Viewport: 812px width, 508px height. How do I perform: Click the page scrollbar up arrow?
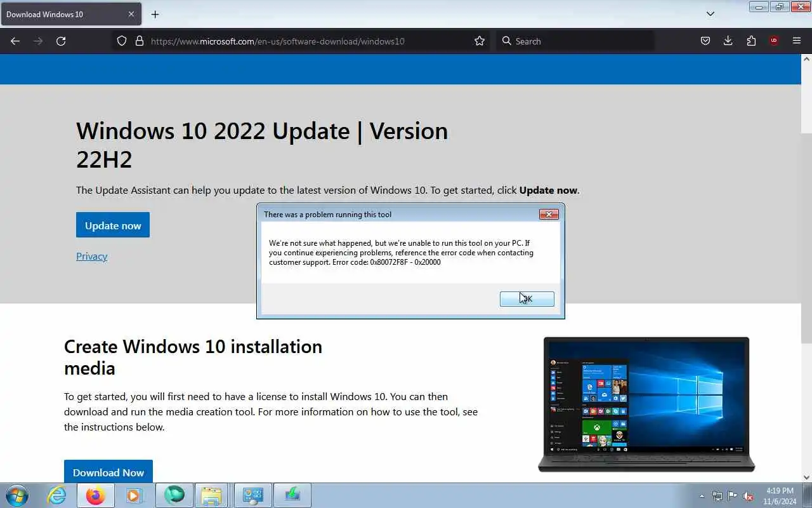click(x=806, y=59)
